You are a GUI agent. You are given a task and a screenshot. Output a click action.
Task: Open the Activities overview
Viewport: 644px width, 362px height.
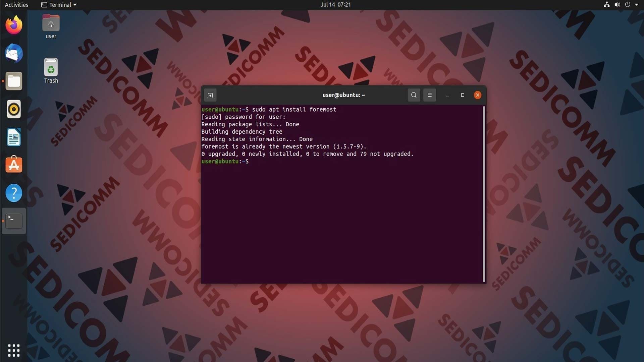coord(16,5)
